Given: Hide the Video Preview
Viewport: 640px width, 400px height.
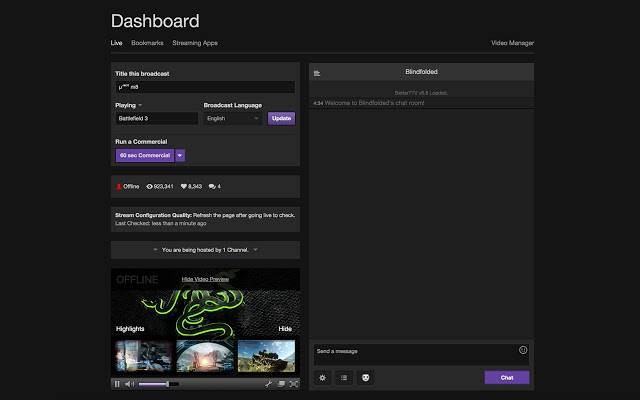Looking at the screenshot, I should click(205, 279).
